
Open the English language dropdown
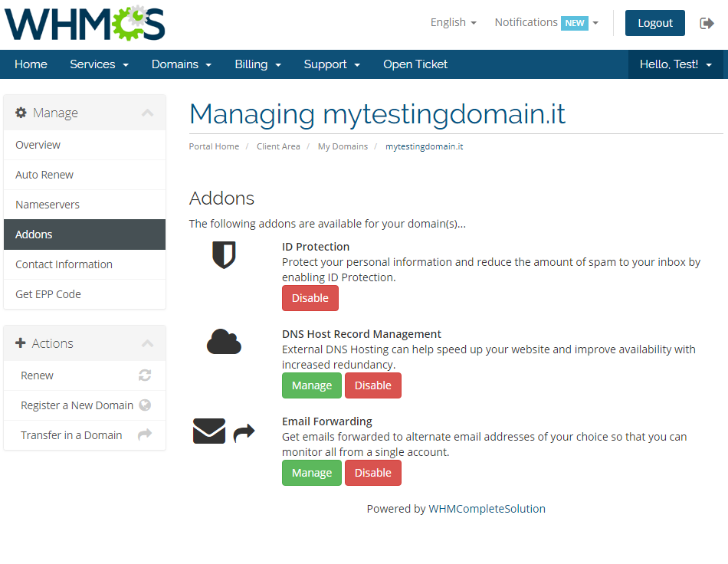point(453,22)
